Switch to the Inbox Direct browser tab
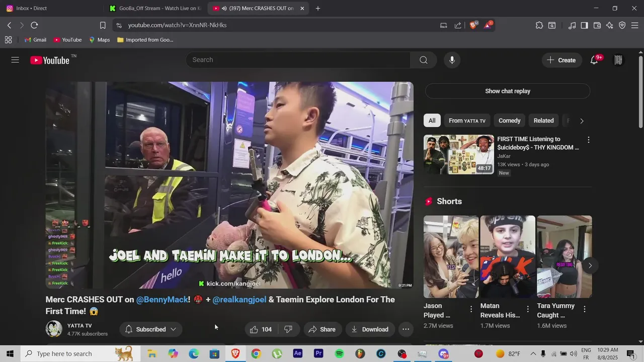The height and width of the screenshot is (362, 644). [x=52, y=8]
